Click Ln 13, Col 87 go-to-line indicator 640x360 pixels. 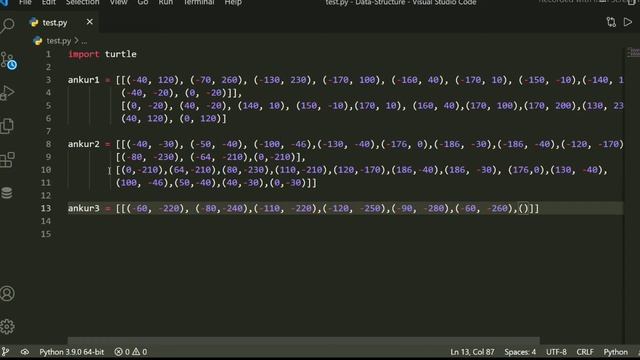click(x=472, y=352)
